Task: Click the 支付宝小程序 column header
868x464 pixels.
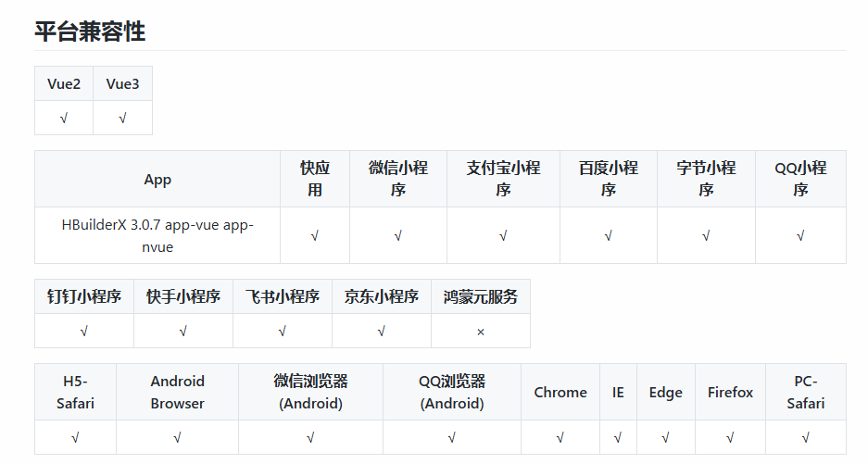Action: (503, 179)
